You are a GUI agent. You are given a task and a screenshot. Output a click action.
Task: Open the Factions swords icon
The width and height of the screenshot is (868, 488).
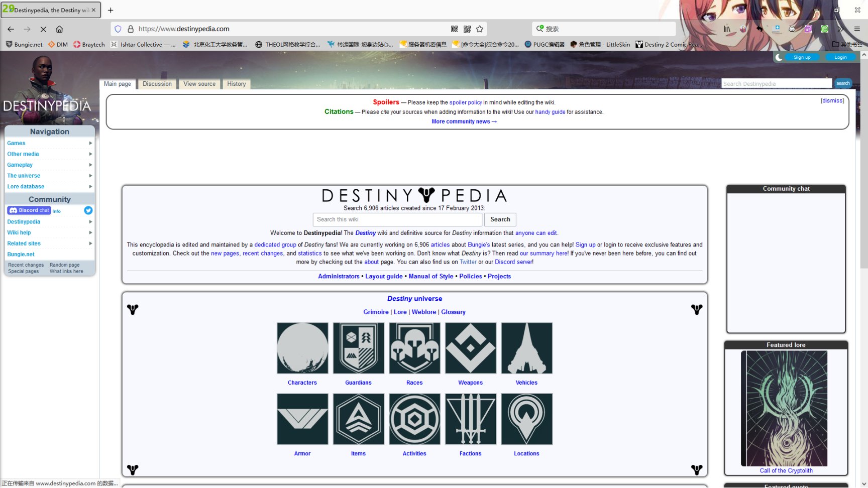[x=471, y=419]
